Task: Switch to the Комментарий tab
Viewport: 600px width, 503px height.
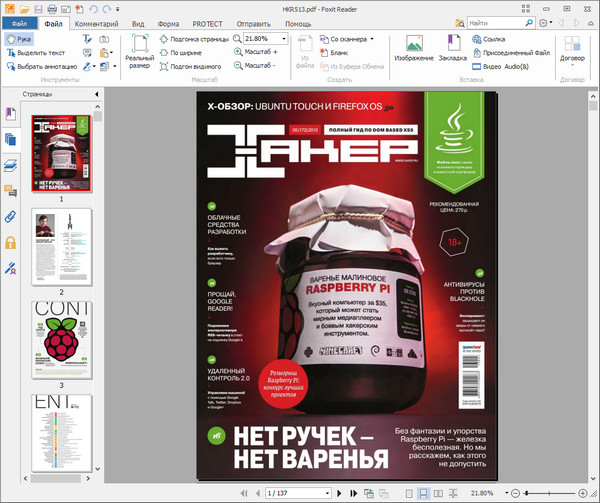Action: [x=96, y=24]
